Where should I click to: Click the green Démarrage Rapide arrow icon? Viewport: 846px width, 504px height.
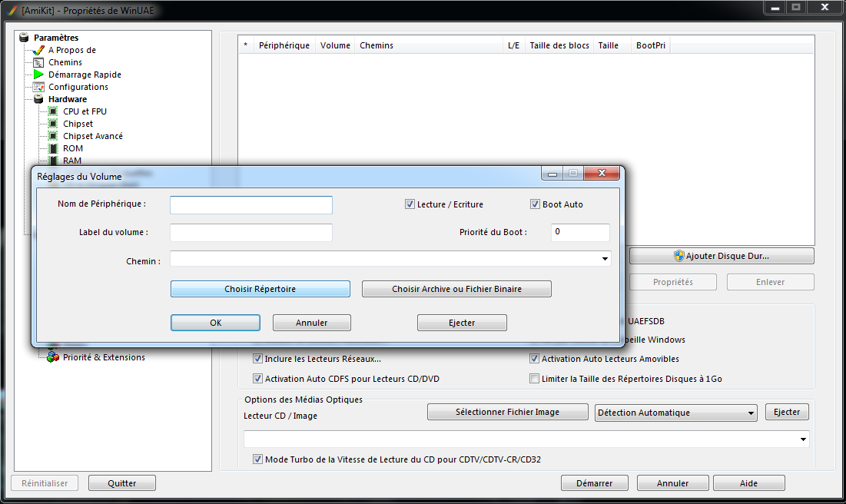38,75
